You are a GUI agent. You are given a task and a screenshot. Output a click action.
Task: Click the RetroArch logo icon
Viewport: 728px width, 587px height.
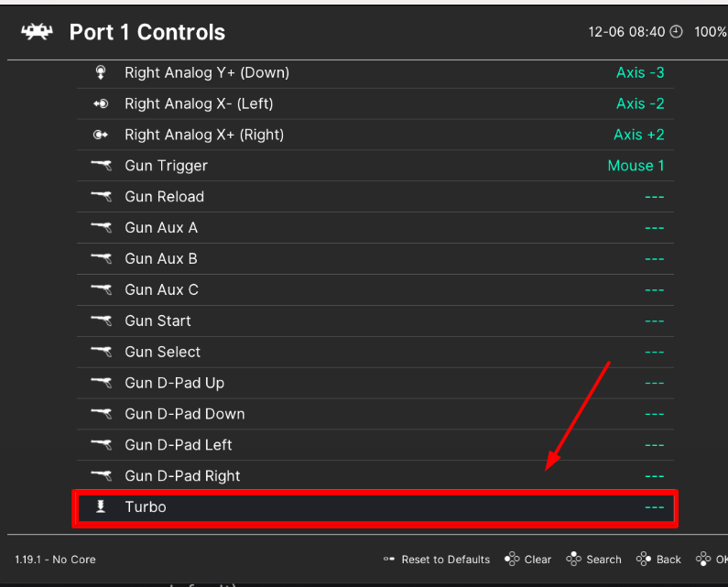click(x=37, y=32)
